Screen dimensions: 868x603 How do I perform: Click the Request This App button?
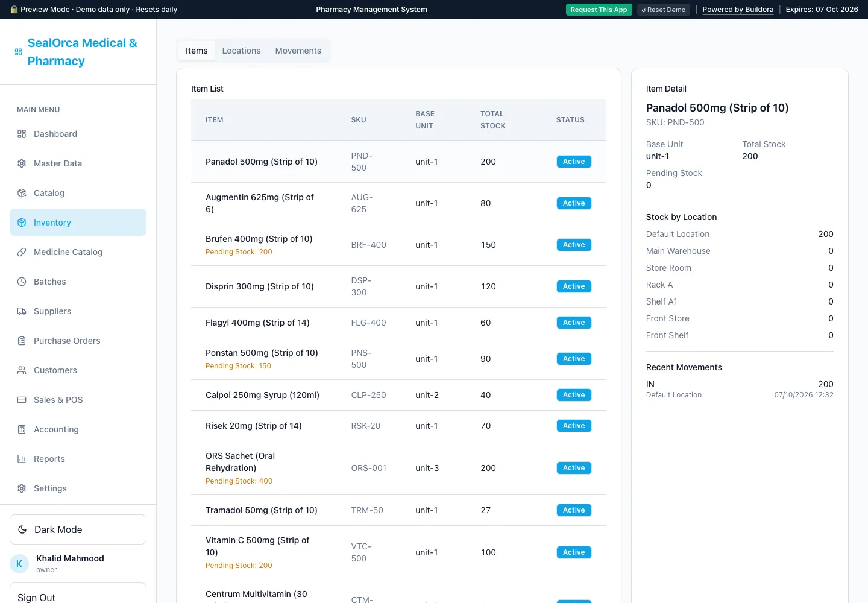coord(599,10)
